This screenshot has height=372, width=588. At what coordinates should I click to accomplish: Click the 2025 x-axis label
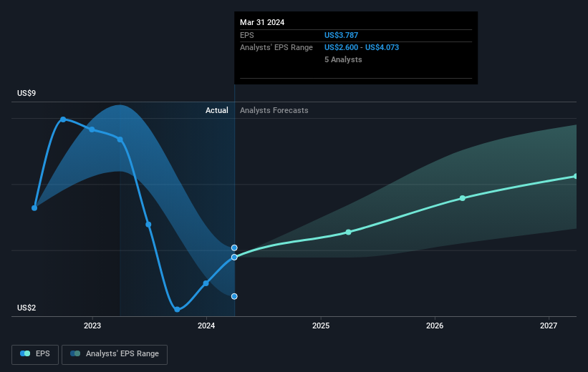point(321,325)
